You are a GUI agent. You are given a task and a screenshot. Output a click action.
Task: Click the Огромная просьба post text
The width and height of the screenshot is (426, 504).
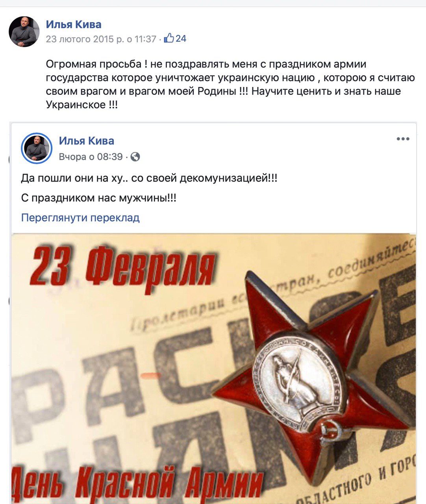230,84
